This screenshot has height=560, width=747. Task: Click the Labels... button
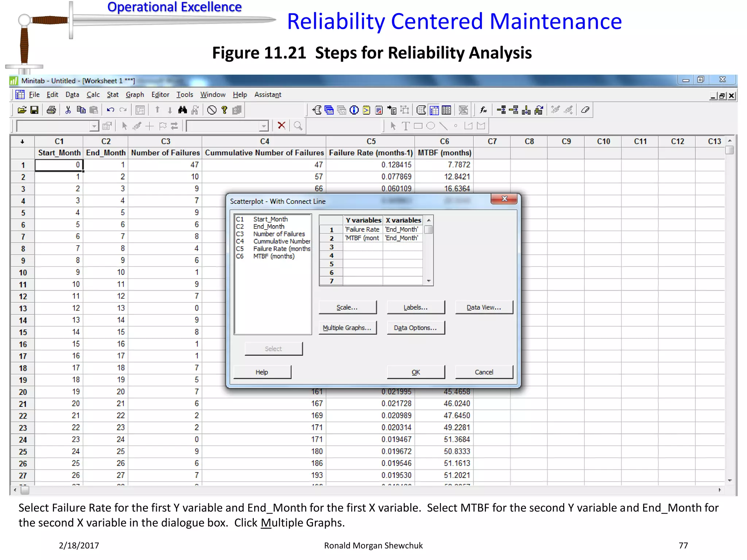(x=416, y=307)
